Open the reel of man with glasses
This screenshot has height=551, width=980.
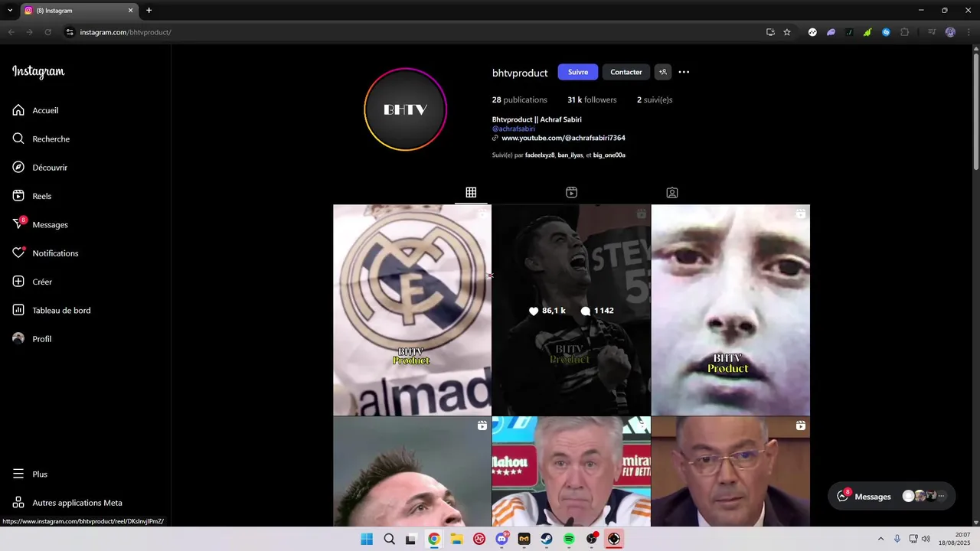[x=730, y=471]
